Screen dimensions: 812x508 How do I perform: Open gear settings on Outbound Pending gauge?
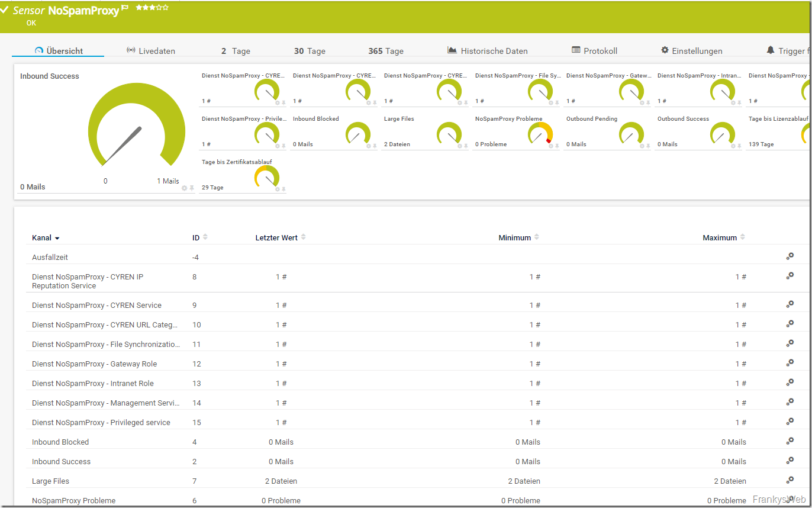(642, 146)
